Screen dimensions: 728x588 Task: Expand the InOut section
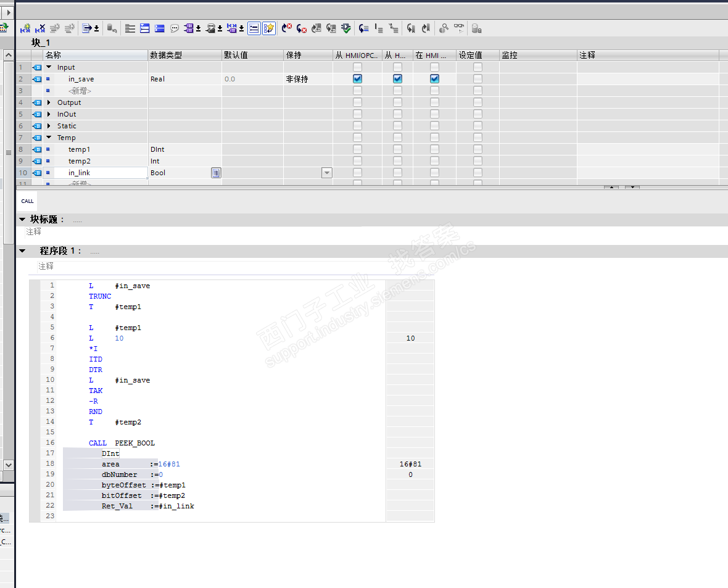point(49,114)
